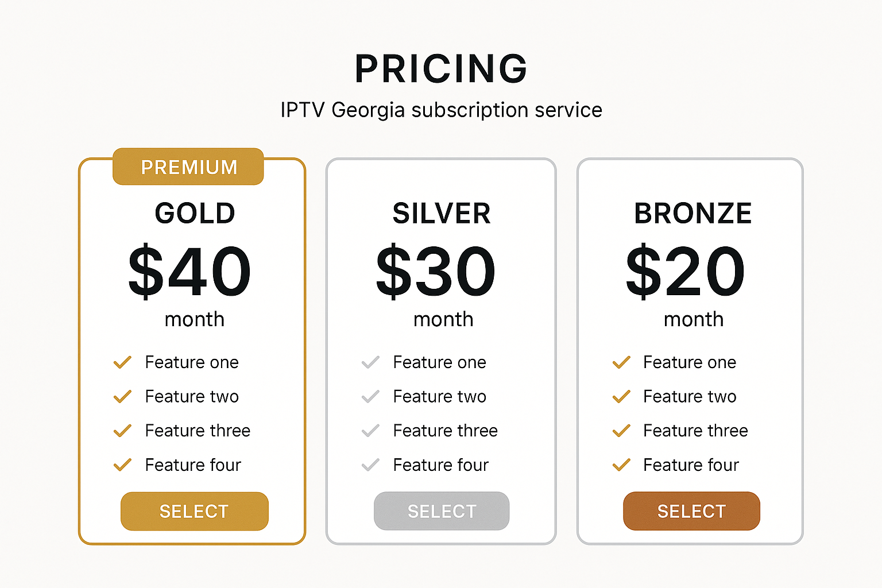This screenshot has width=882, height=588.
Task: Click Gold plan Feature three checkmark
Action: (x=122, y=431)
